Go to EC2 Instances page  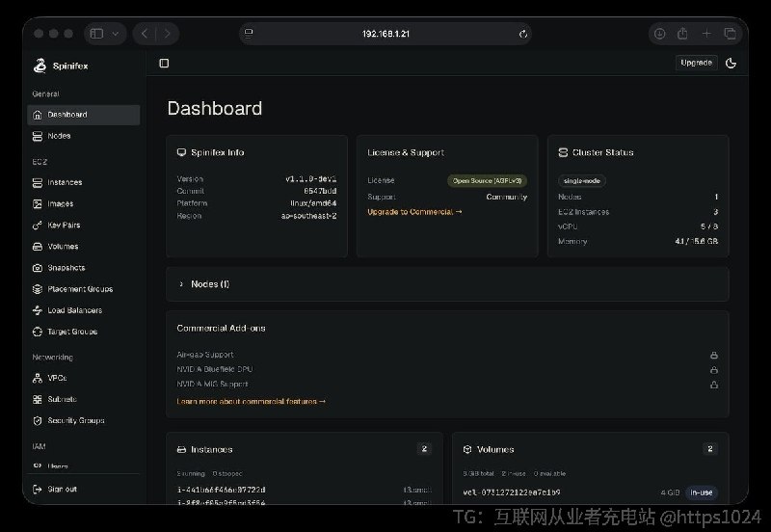(x=84, y=182)
